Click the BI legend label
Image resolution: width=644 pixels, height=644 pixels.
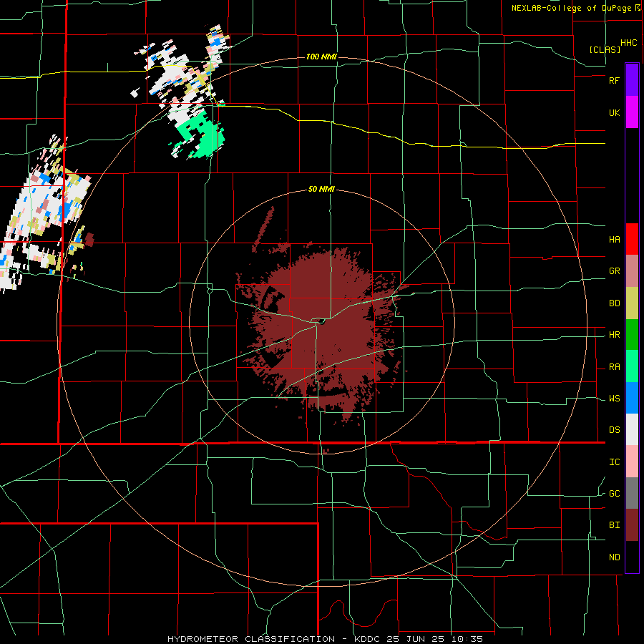coord(614,525)
